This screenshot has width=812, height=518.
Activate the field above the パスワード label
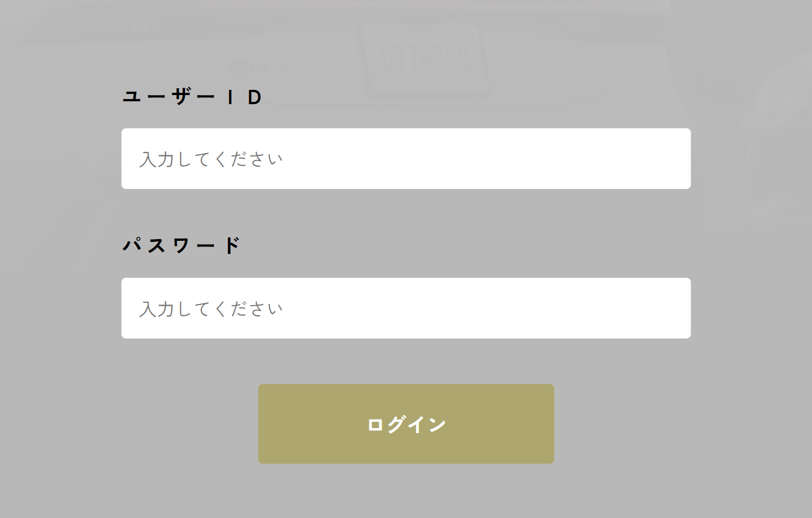(x=405, y=159)
